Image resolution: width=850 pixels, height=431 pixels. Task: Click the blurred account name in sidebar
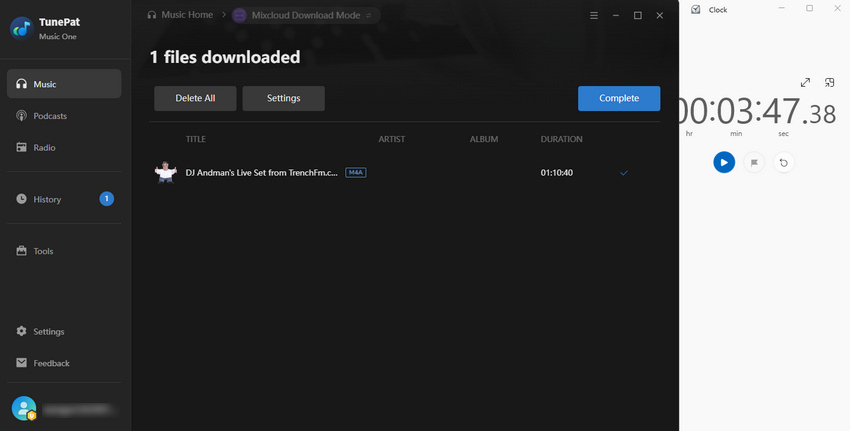pyautogui.click(x=78, y=409)
